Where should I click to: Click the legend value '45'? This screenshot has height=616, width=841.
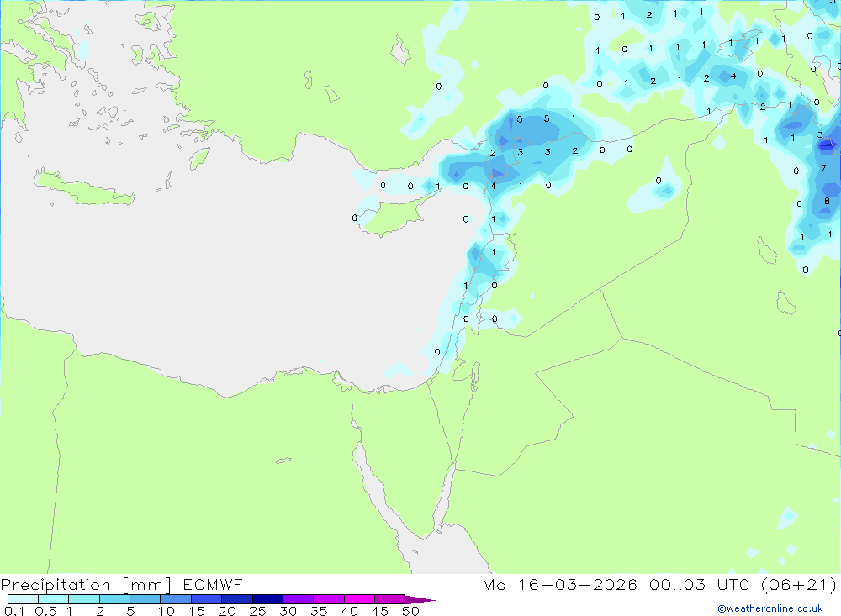(380, 611)
